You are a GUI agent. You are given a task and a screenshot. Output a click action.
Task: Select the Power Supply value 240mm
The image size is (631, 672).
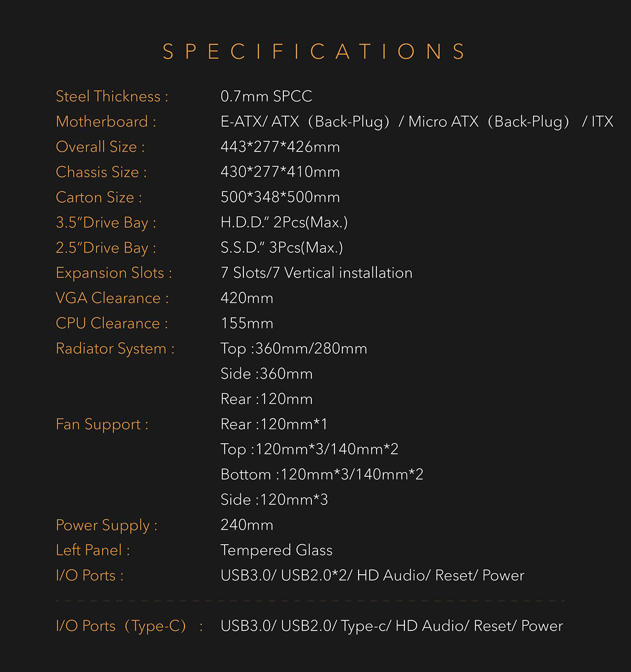click(247, 525)
